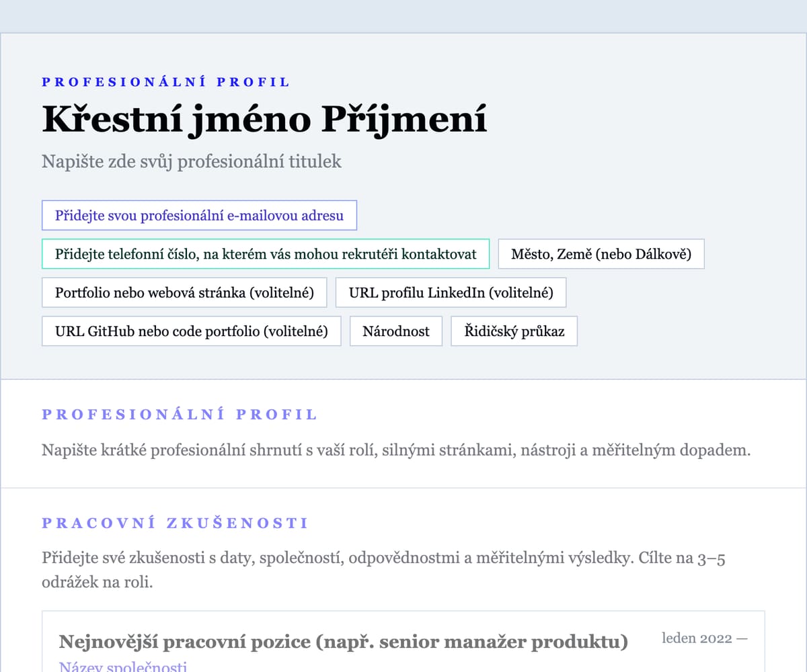Edit the professional title placeholder line
The width and height of the screenshot is (807, 672).
[x=192, y=161]
